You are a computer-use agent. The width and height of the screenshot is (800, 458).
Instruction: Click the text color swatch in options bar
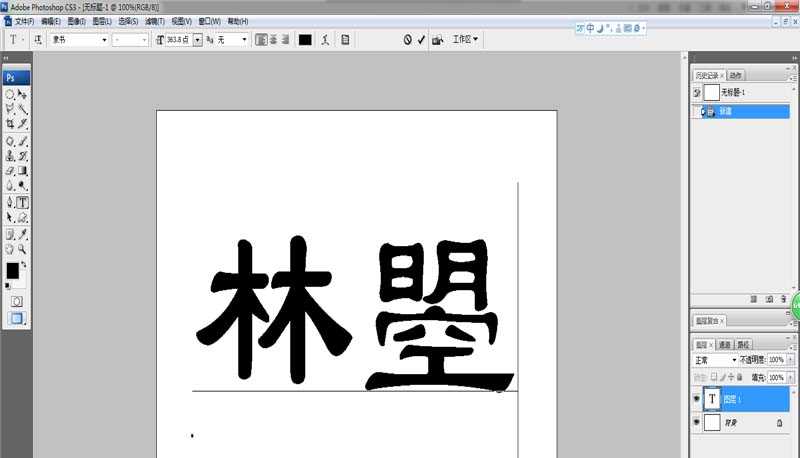pyautogui.click(x=305, y=40)
